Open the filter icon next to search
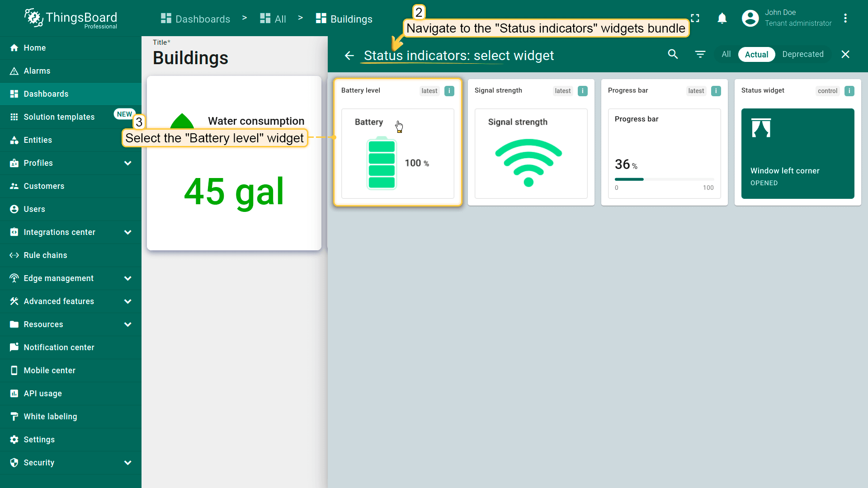868x488 pixels. [700, 54]
